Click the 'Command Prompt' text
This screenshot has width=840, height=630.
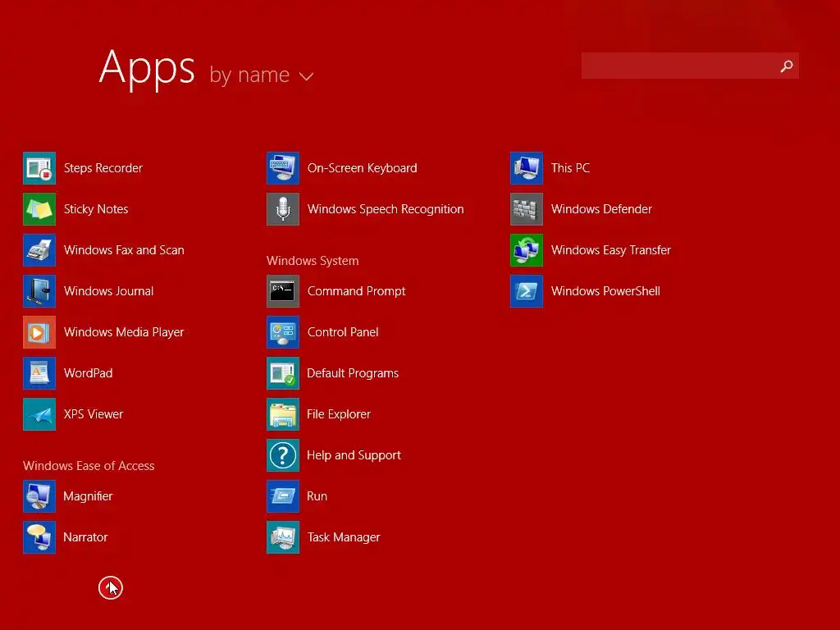coord(357,291)
